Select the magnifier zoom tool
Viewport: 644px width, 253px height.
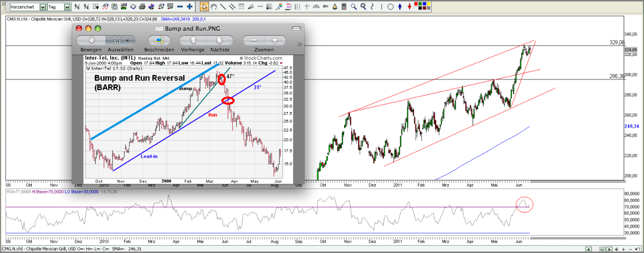[x=354, y=7]
